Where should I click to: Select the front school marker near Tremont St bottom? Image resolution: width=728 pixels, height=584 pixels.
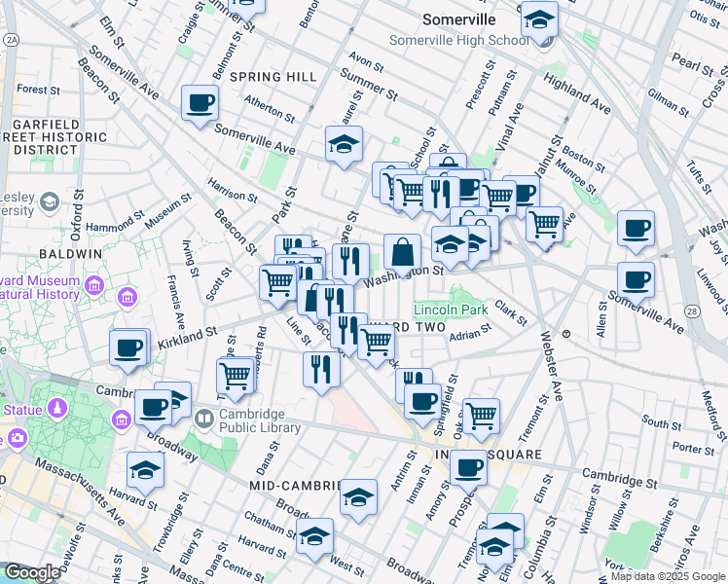point(495,548)
